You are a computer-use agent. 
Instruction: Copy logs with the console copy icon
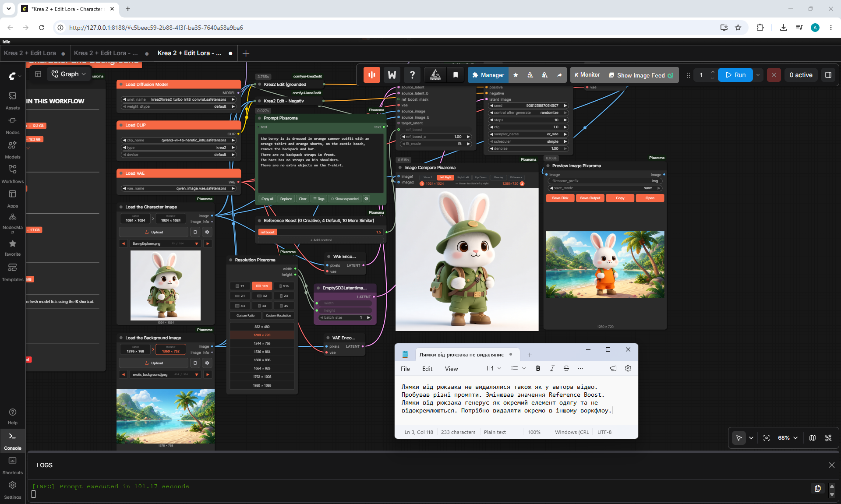[x=818, y=488]
